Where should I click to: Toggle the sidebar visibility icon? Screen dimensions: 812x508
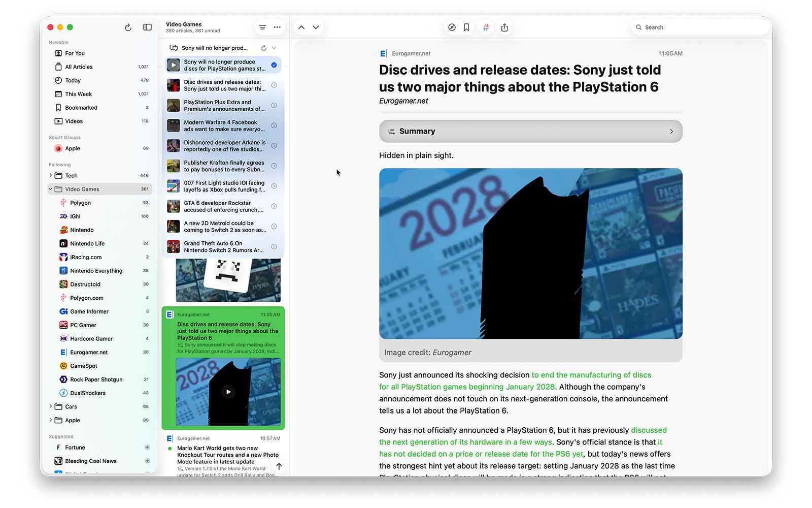pos(147,27)
